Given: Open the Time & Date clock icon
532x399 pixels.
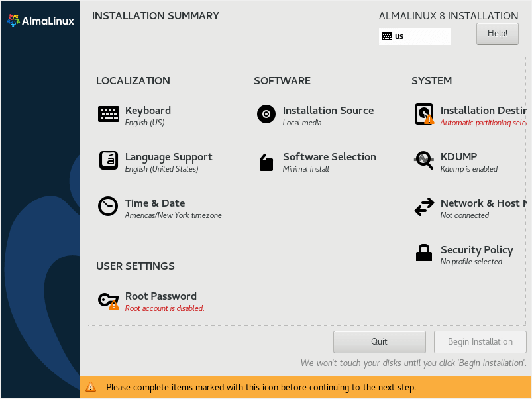Looking at the screenshot, I should tap(108, 206).
